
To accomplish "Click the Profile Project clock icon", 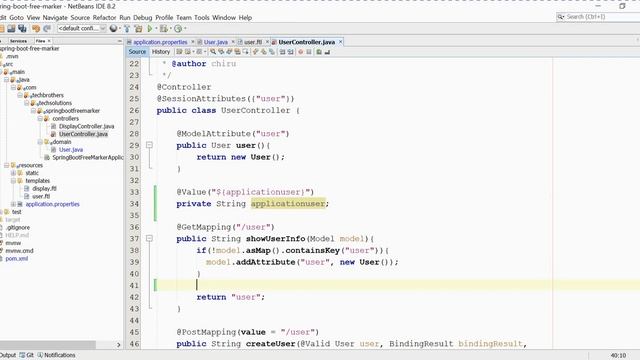I will click(x=178, y=28).
